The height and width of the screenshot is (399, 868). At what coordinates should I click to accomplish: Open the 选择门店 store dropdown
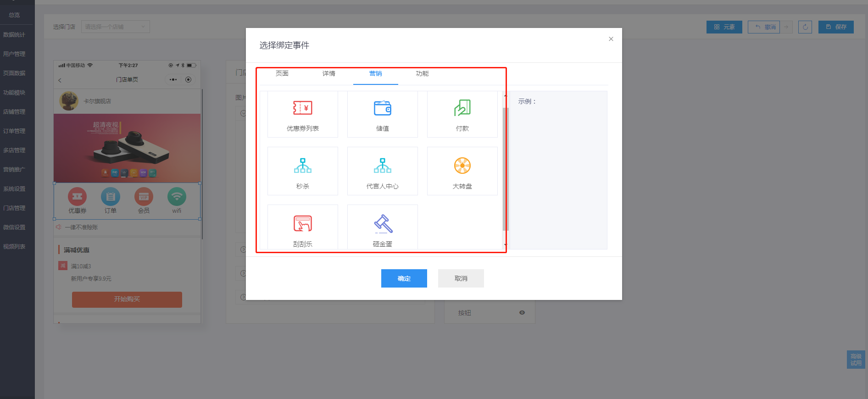coord(115,27)
